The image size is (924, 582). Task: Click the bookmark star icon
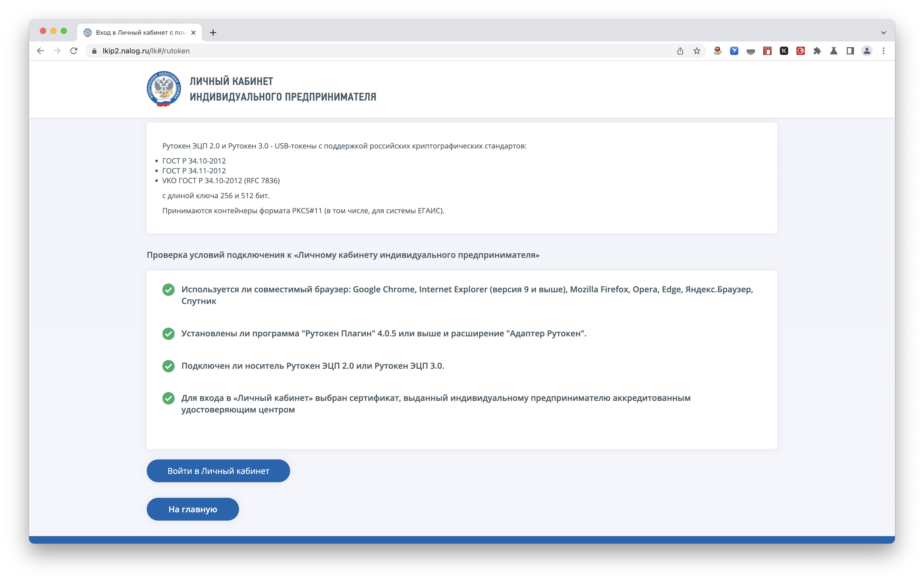[696, 51]
